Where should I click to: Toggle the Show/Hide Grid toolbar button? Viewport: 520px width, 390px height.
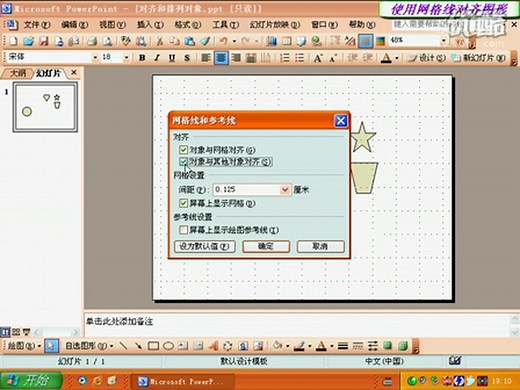365,41
